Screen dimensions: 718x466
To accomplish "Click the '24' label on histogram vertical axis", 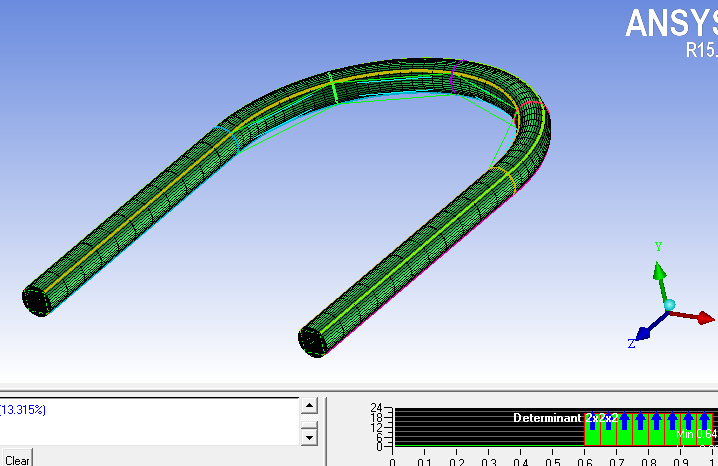I will pyautogui.click(x=376, y=407).
